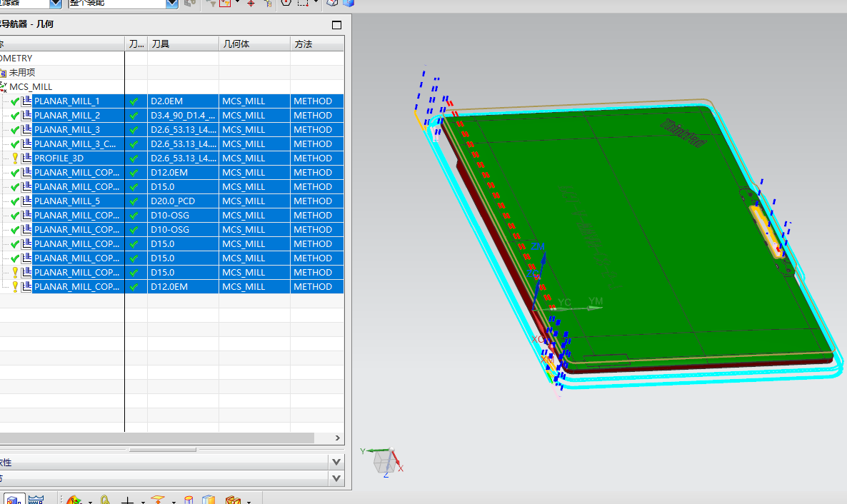Maximize the operation navigator panel
847x504 pixels.
tap(336, 25)
